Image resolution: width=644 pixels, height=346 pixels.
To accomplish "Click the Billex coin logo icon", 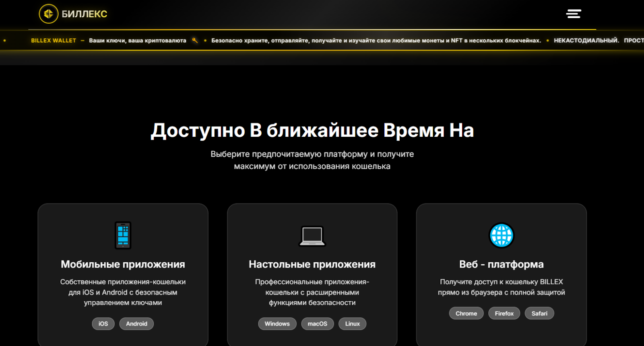I will coord(49,14).
